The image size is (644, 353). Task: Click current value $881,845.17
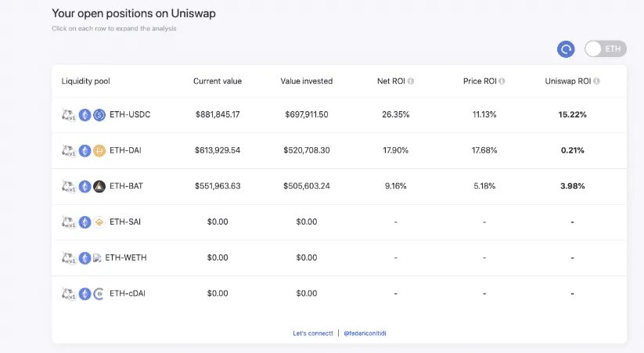pos(218,114)
